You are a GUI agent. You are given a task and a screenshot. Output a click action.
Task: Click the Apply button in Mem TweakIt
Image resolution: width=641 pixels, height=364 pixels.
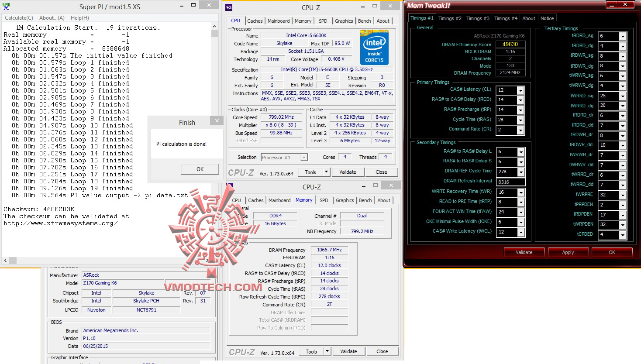[568, 252]
